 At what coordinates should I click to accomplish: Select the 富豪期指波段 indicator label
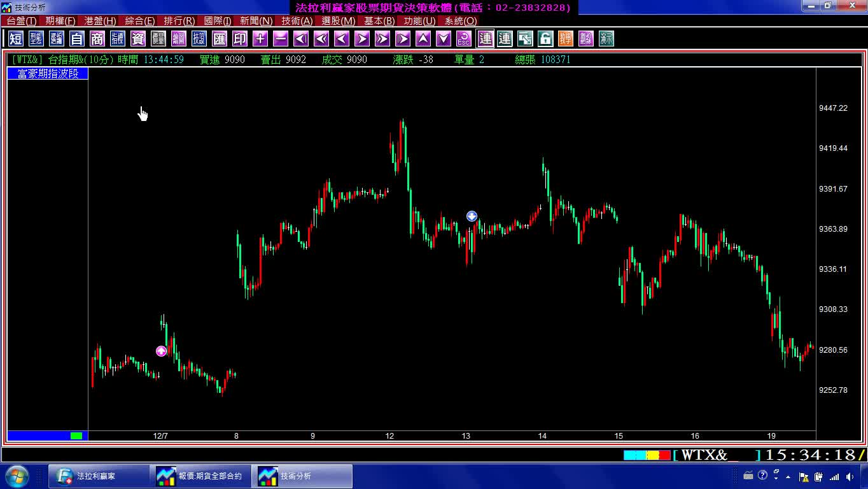48,74
